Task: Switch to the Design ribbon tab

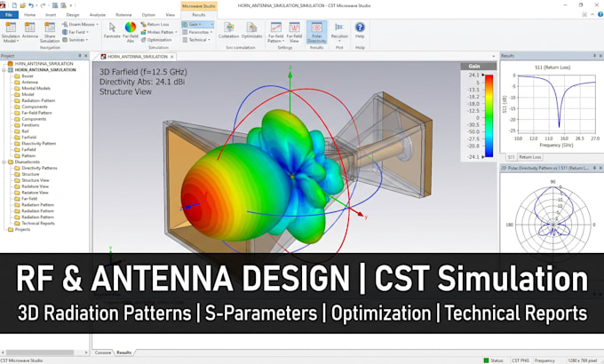Action: (73, 14)
